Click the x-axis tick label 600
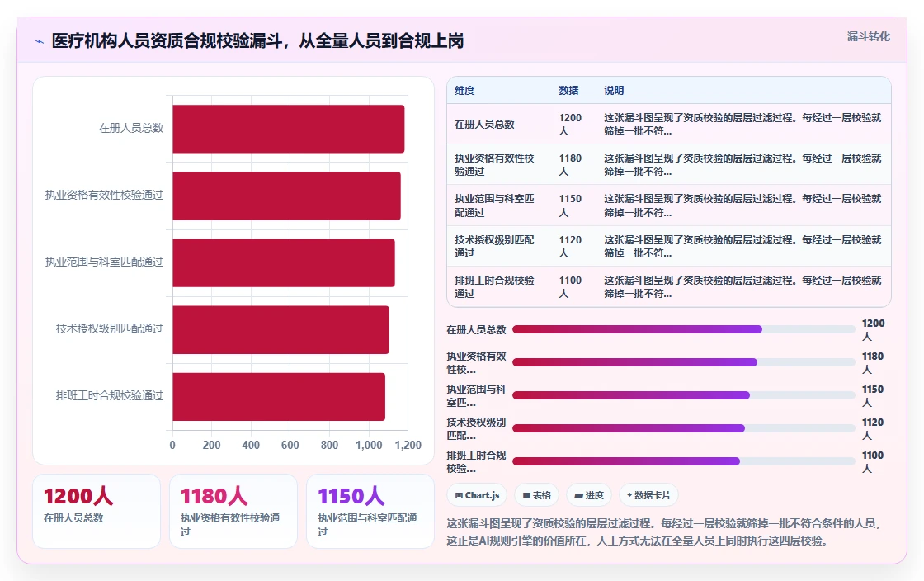This screenshot has height=581, width=924. click(290, 445)
